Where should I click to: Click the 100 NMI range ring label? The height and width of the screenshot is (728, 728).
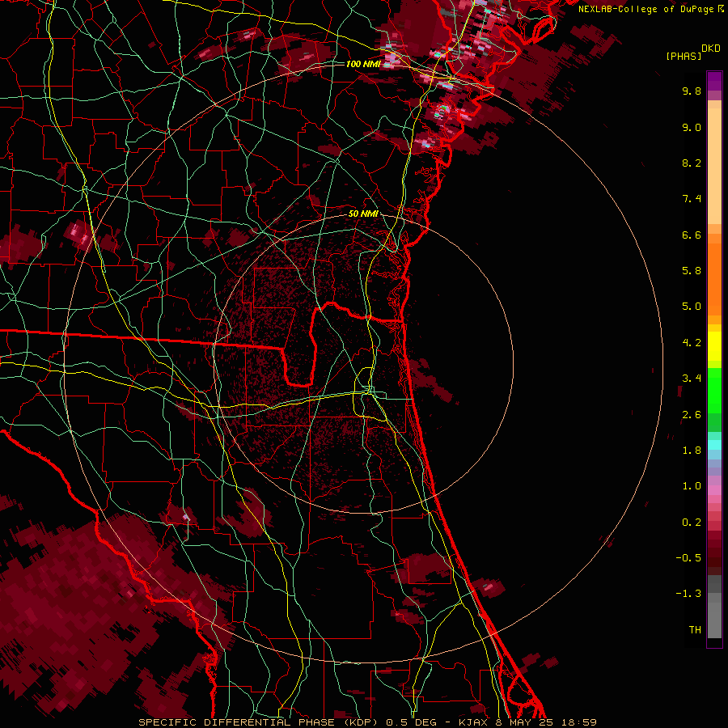click(x=363, y=64)
